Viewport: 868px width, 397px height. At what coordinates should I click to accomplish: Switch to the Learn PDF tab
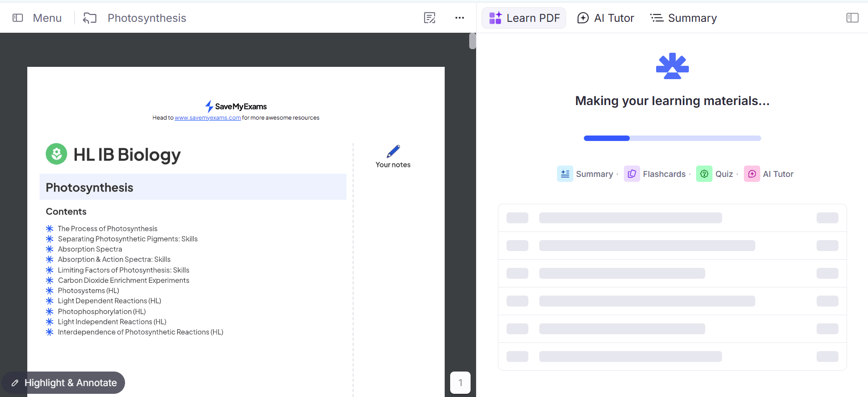click(524, 18)
